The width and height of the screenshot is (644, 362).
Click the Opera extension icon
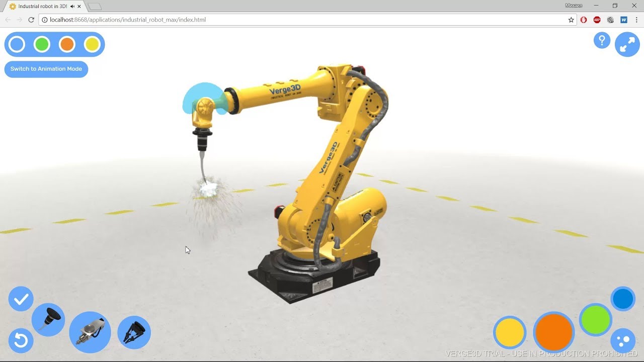(584, 20)
